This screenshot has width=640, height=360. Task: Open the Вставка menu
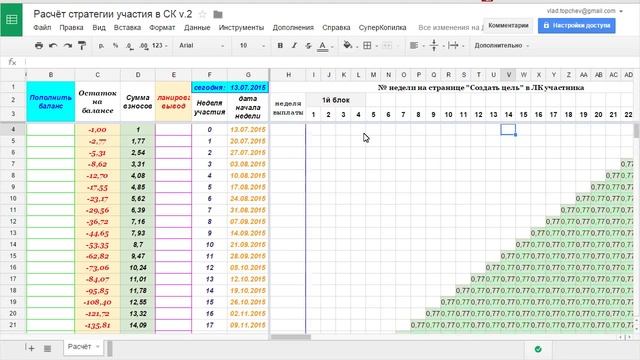(127, 28)
